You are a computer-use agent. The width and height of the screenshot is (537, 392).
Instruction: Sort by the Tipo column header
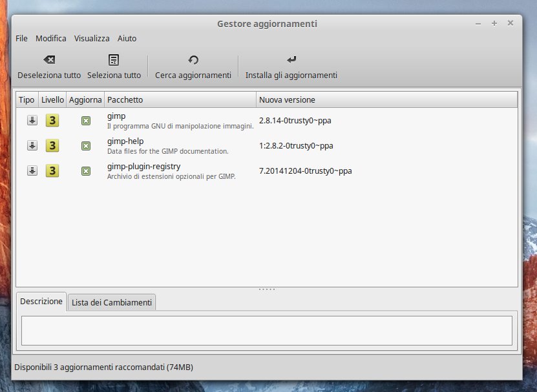(x=27, y=99)
